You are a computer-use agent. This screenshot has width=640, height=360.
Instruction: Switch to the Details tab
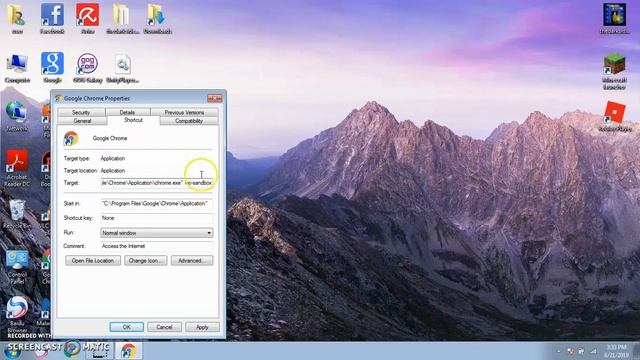(127, 112)
